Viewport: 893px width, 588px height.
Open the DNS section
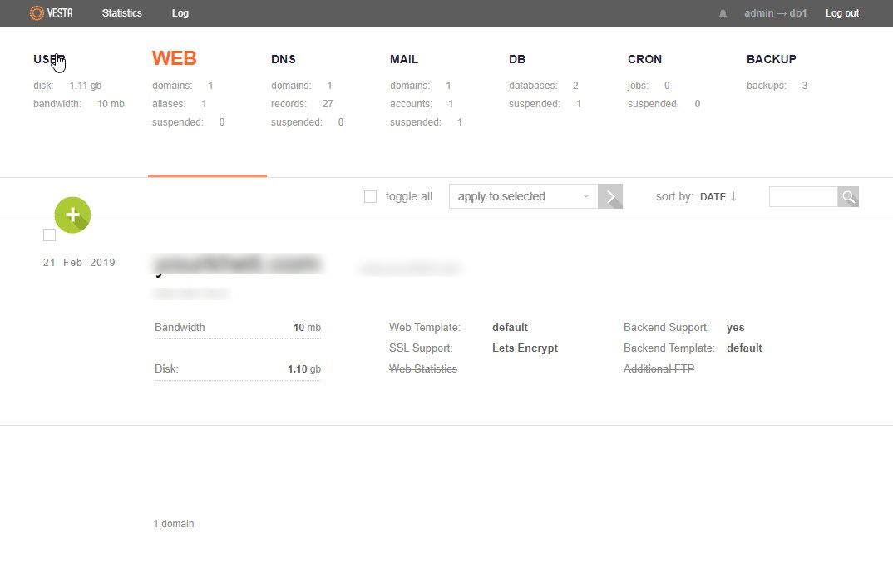[x=283, y=58]
